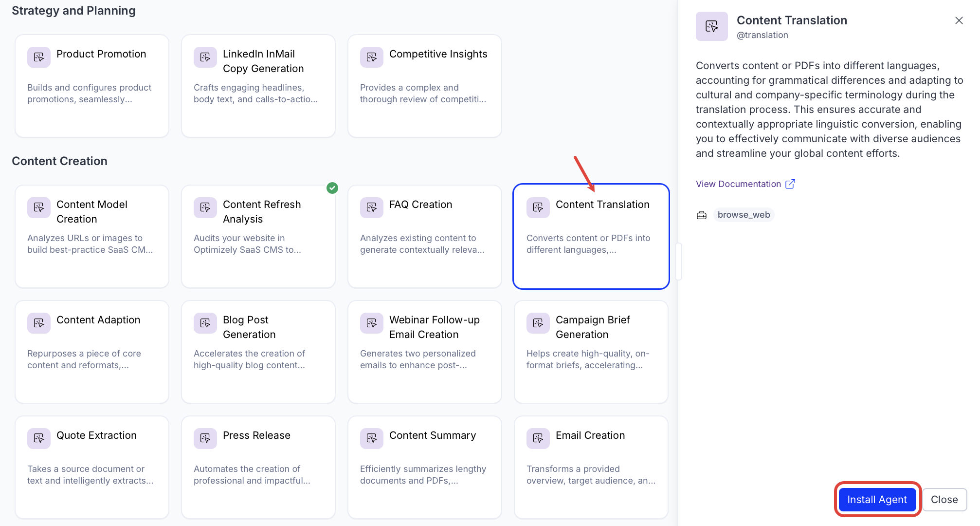The height and width of the screenshot is (526, 980).
Task: Open the Email Creation agent card
Action: 591,467
